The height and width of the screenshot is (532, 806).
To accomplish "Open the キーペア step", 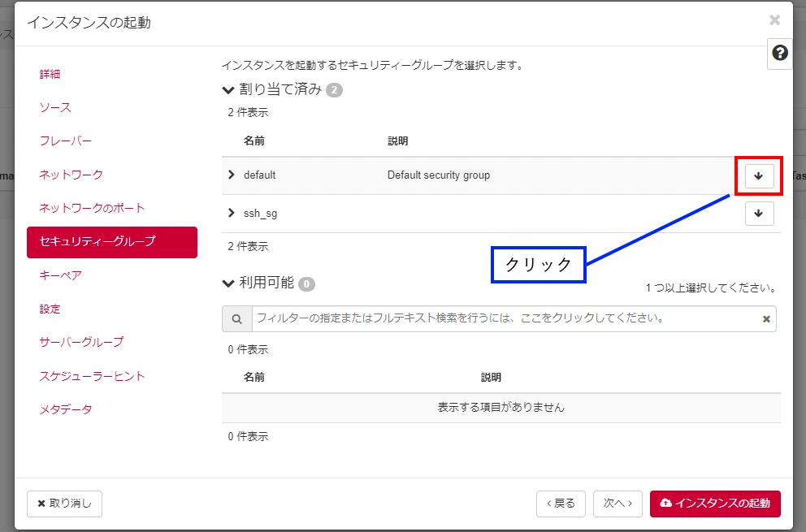I will (x=61, y=275).
